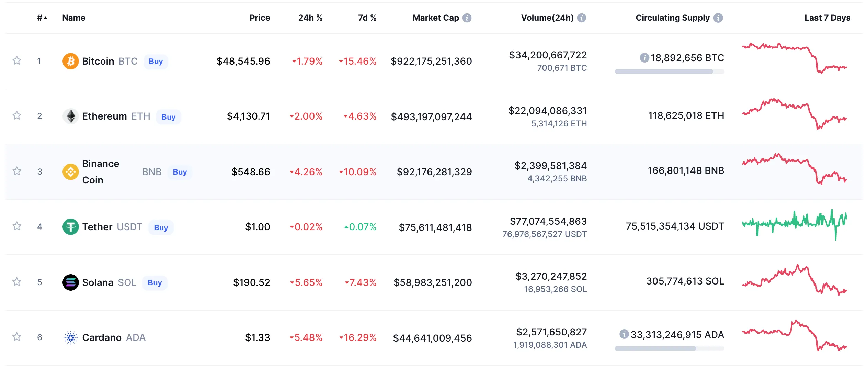This screenshot has height=367, width=868.
Task: Open Ethereum 7-day sparkline chart
Action: click(x=795, y=114)
